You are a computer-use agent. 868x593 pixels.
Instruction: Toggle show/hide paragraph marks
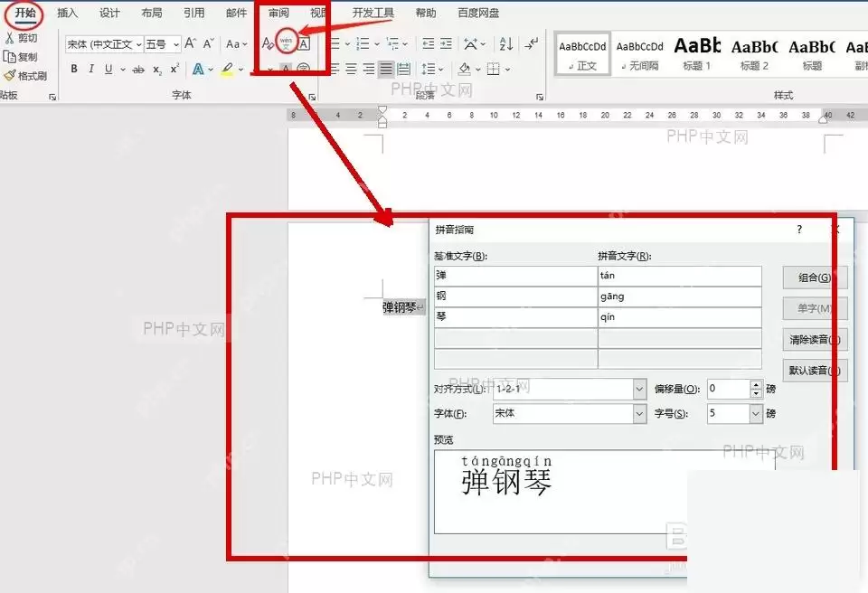[x=532, y=43]
